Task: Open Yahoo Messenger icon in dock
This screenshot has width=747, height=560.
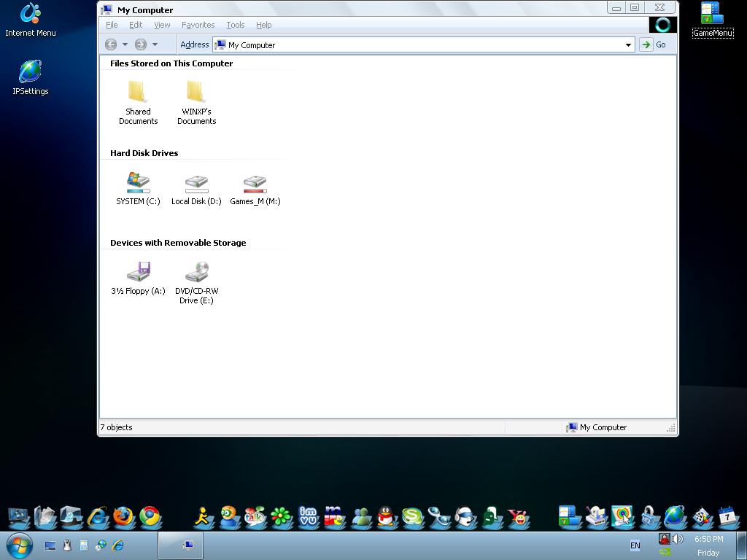Action: click(519, 517)
